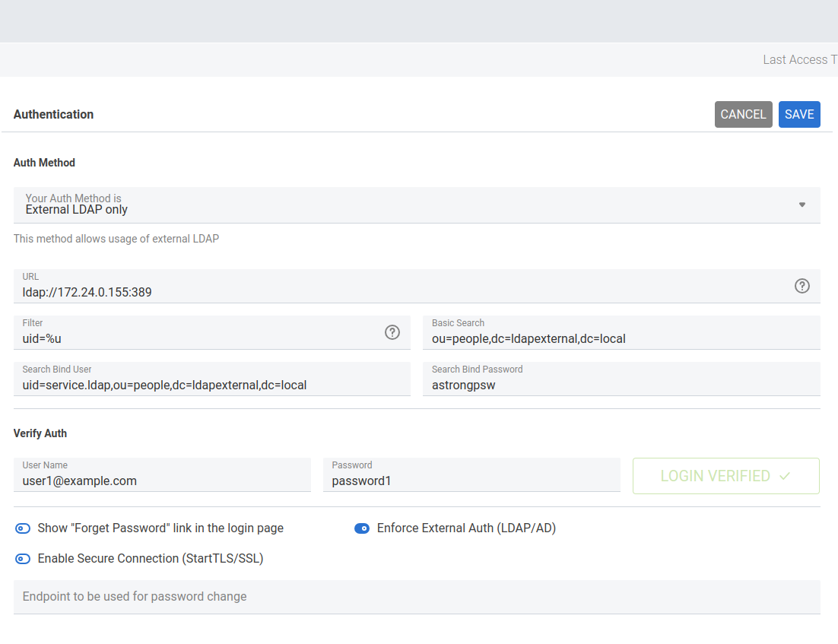Image resolution: width=838 pixels, height=644 pixels.
Task: Click the help icon in the URL field
Action: 802,286
